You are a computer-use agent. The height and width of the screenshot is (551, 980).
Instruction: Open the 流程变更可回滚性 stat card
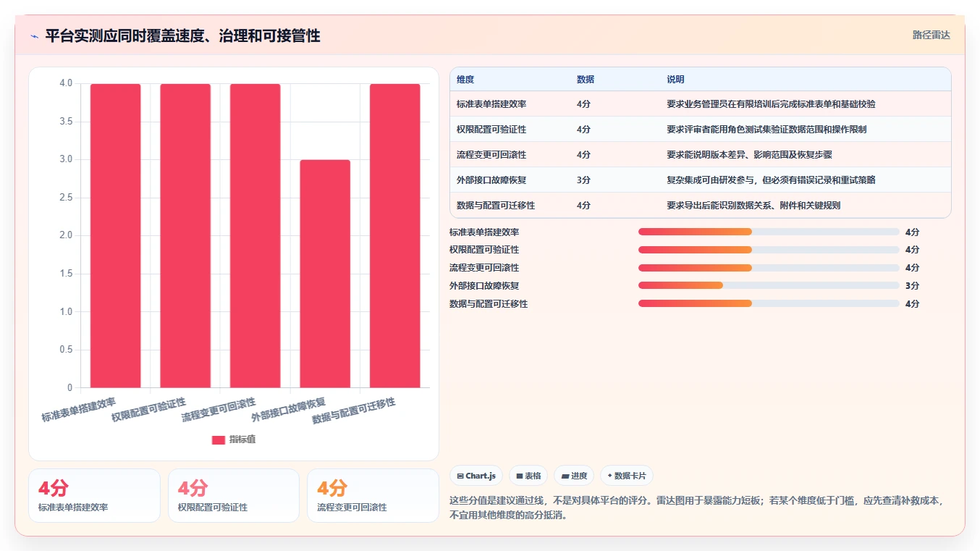point(373,495)
